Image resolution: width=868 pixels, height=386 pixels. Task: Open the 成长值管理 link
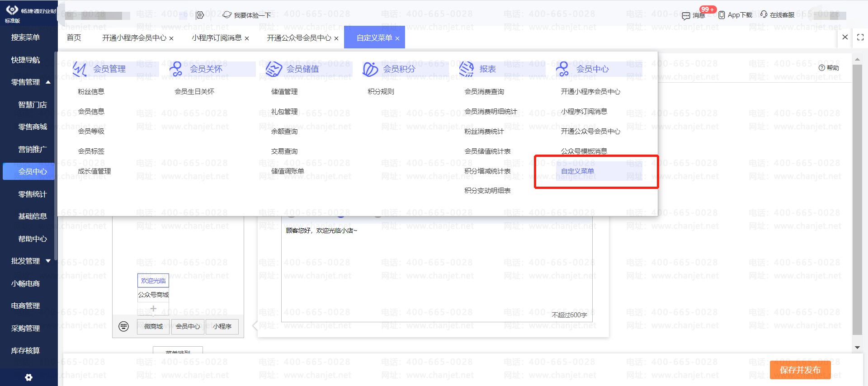coord(94,171)
